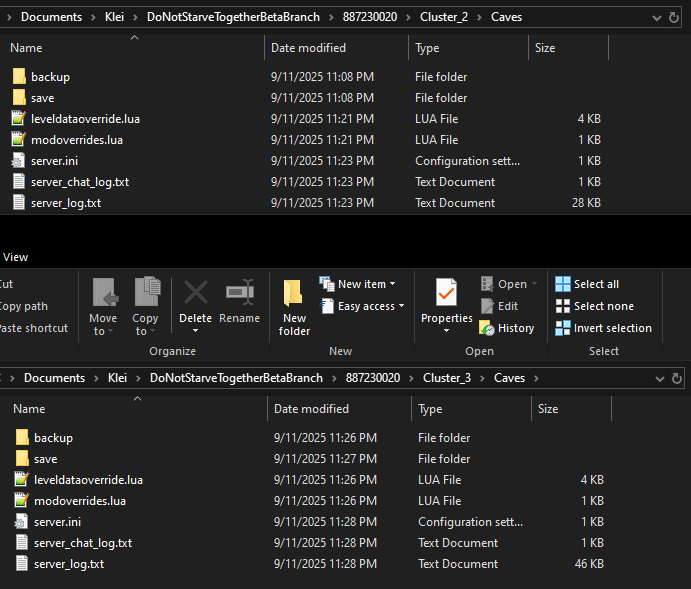691x589 pixels.
Task: Click the Cluster_3 breadcrumb in lower address bar
Action: click(x=446, y=378)
